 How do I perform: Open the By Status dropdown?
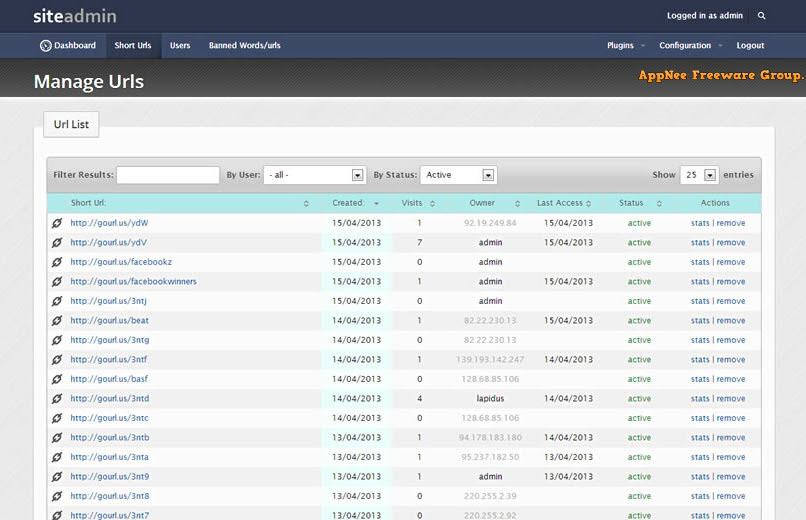point(459,175)
